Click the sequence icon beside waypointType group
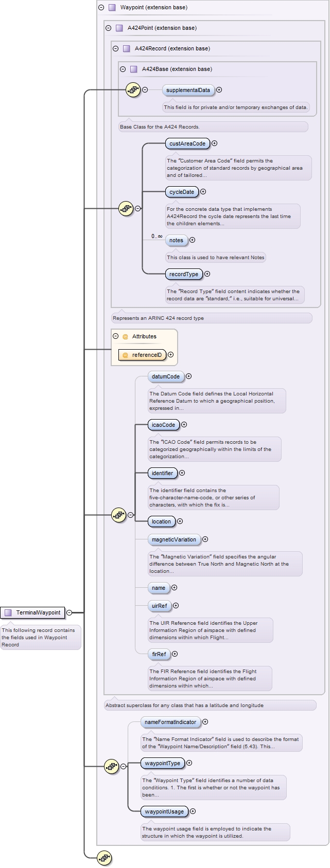Screen dimensions: 330x868 [x=111, y=767]
